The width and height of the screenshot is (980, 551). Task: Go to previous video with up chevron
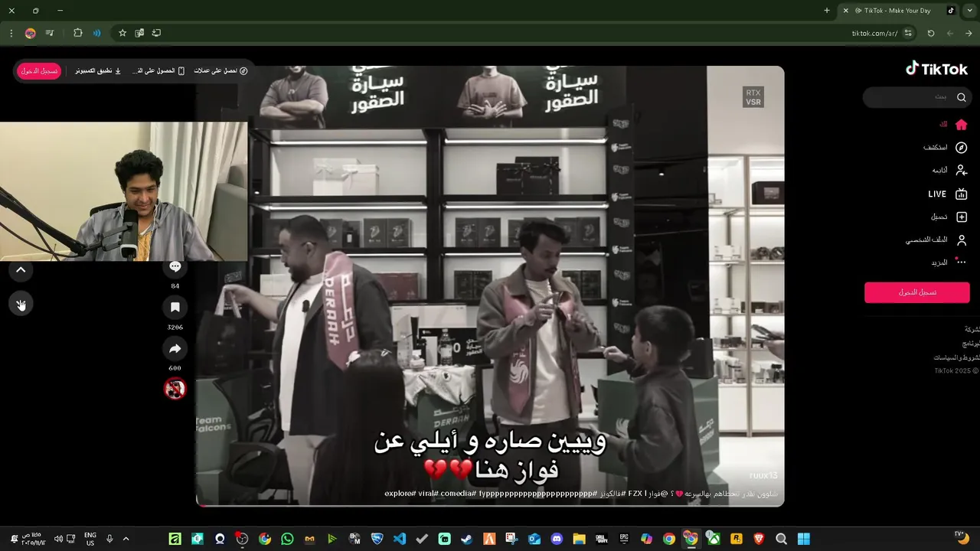coord(21,269)
